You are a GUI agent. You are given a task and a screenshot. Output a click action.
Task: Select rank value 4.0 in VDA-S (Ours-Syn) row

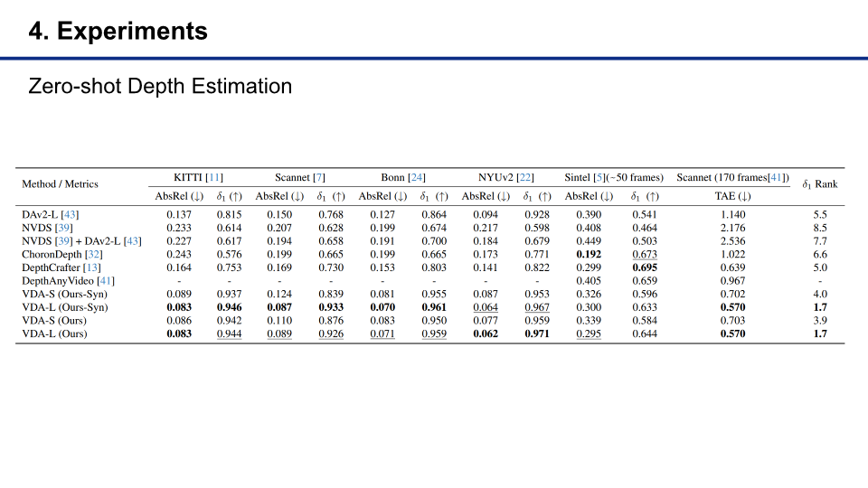click(x=820, y=294)
